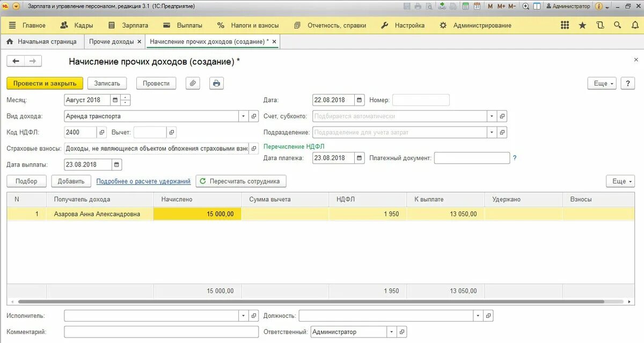644x343 pixels.
Task: Click the Номер input field
Action: pos(421,100)
